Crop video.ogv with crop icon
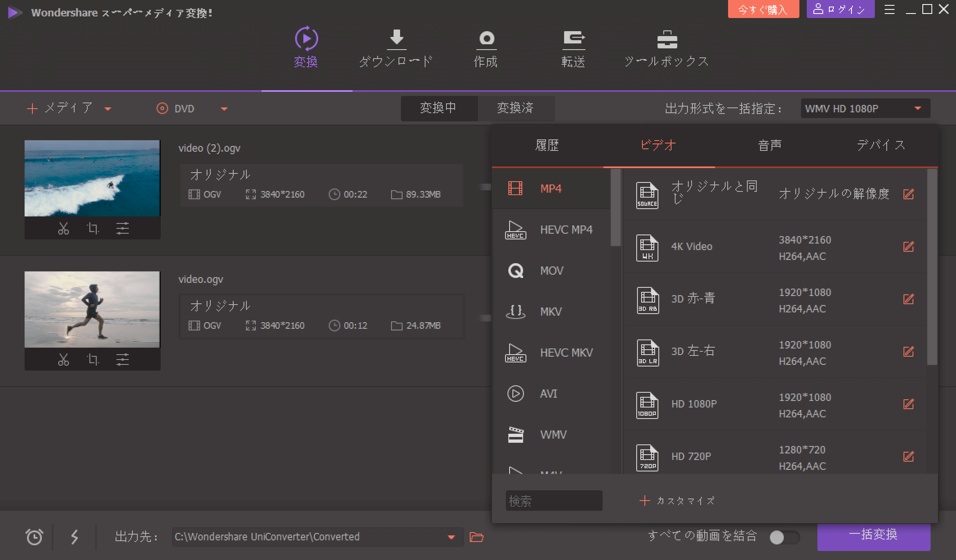The height and width of the screenshot is (560, 956). (93, 360)
